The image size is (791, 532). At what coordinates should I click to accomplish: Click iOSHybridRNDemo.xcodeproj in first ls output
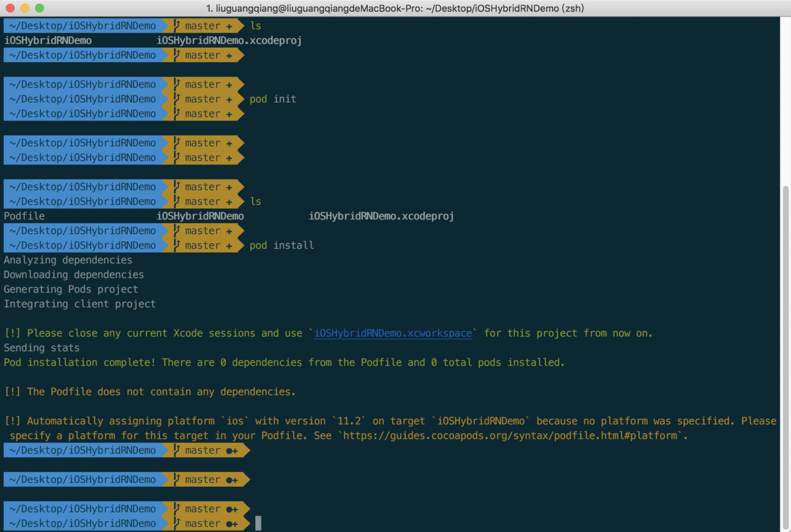(229, 40)
